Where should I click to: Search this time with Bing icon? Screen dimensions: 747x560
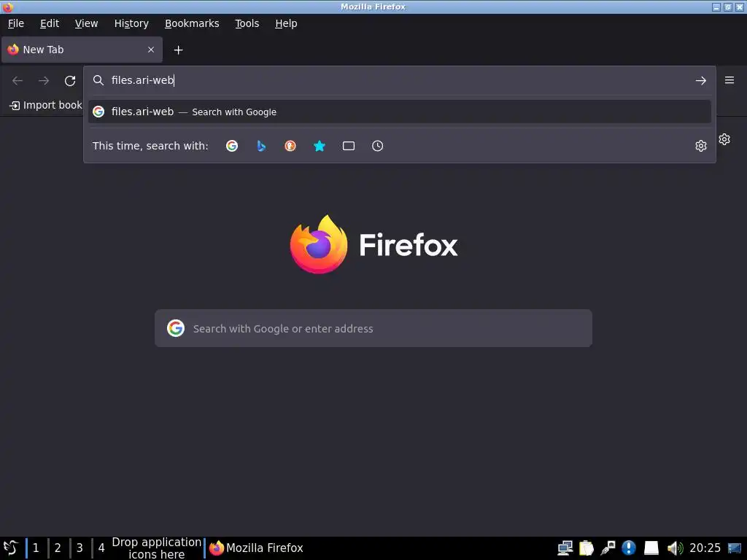click(261, 146)
